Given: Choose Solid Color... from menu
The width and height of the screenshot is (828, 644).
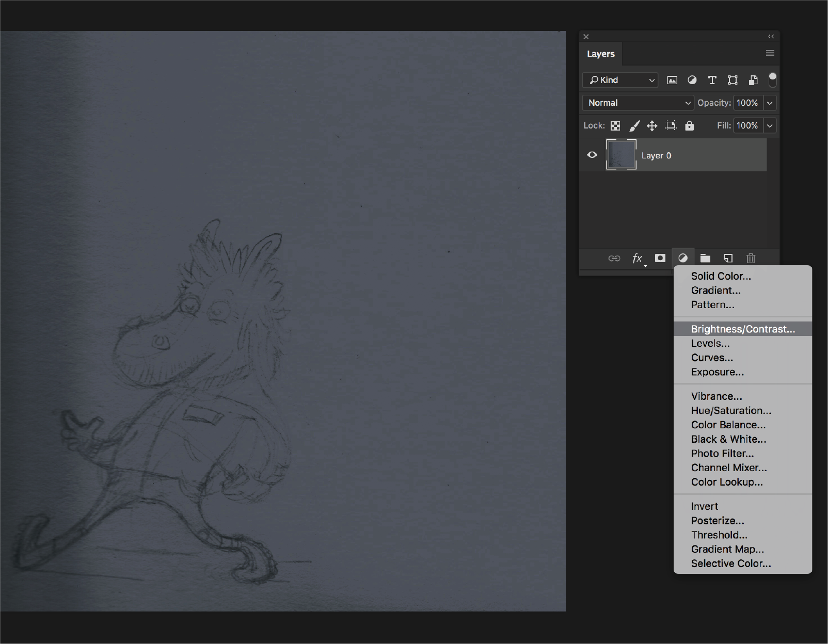Looking at the screenshot, I should 743,276.
